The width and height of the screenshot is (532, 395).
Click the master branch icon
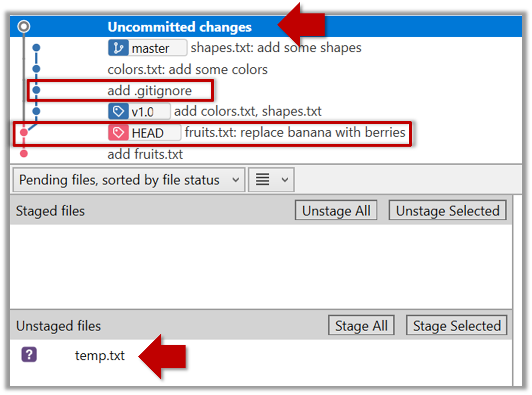(117, 48)
